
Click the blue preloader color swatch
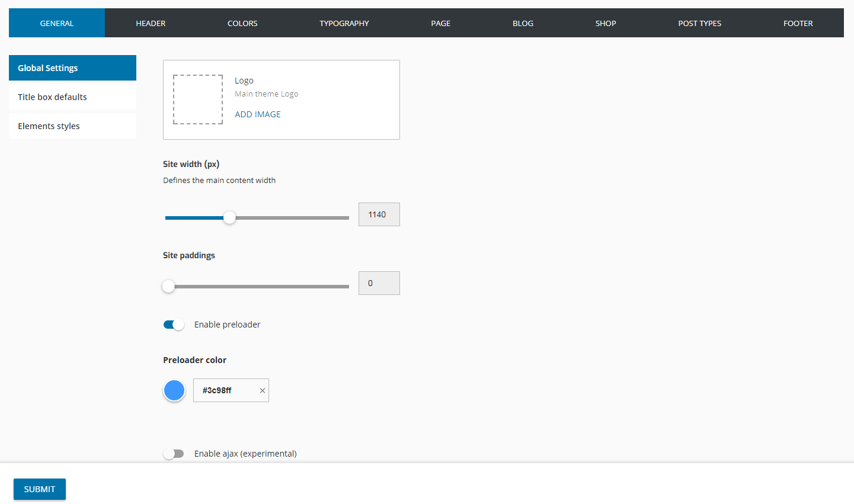tap(174, 390)
